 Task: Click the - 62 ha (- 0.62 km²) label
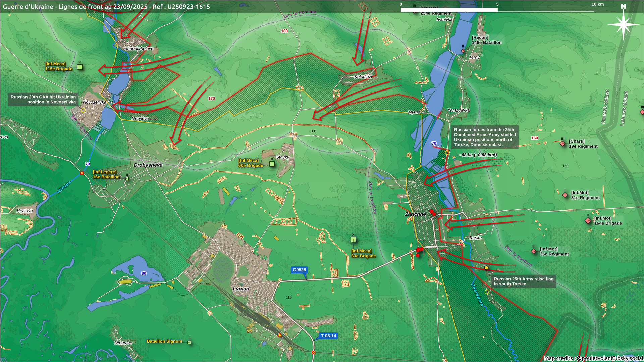[x=478, y=155]
